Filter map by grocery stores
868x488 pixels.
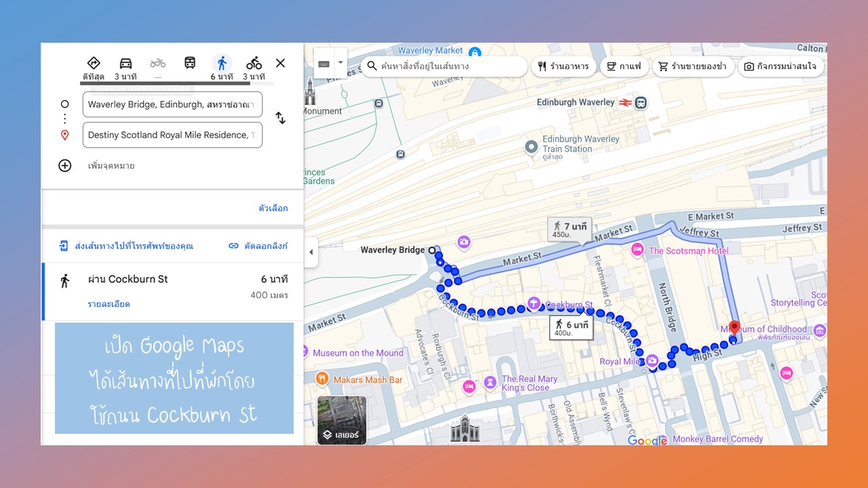[x=693, y=66]
